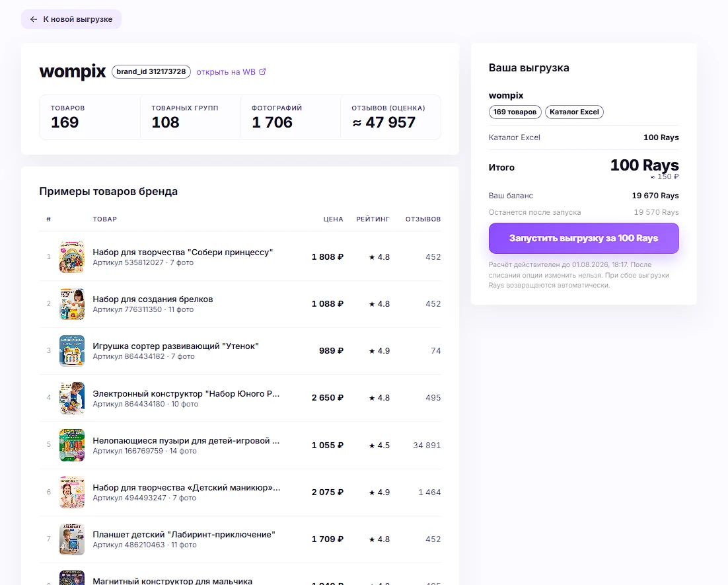Image resolution: width=728 pixels, height=585 pixels.
Task: Open thumbnail of Электронный конструктор product
Action: [72, 398]
